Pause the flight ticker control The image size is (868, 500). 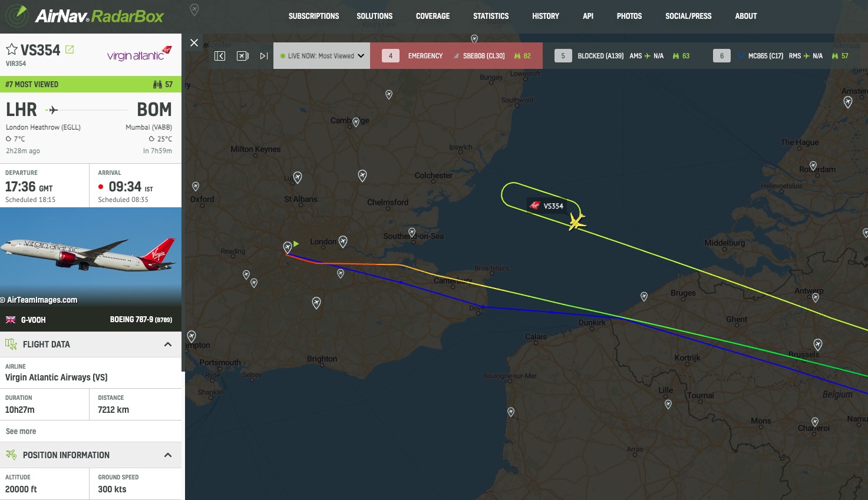tap(242, 56)
